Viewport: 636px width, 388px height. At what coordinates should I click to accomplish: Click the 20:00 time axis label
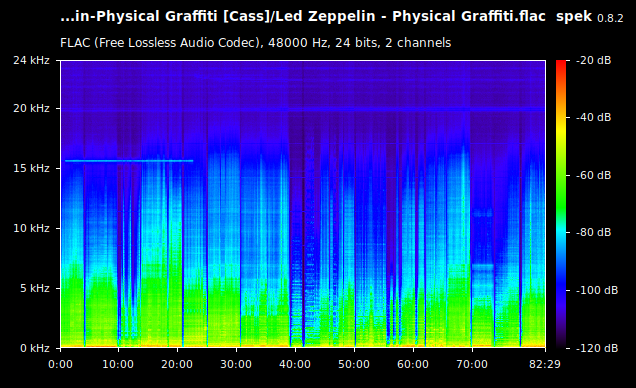tap(177, 364)
